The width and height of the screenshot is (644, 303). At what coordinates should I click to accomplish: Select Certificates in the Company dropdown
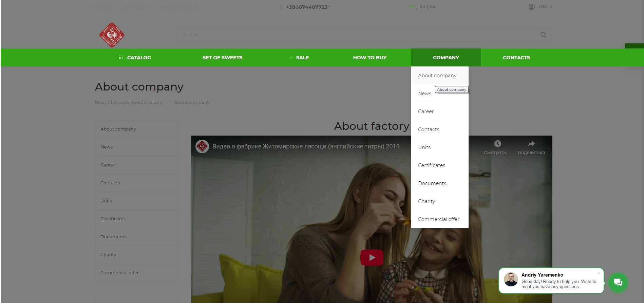tap(431, 165)
